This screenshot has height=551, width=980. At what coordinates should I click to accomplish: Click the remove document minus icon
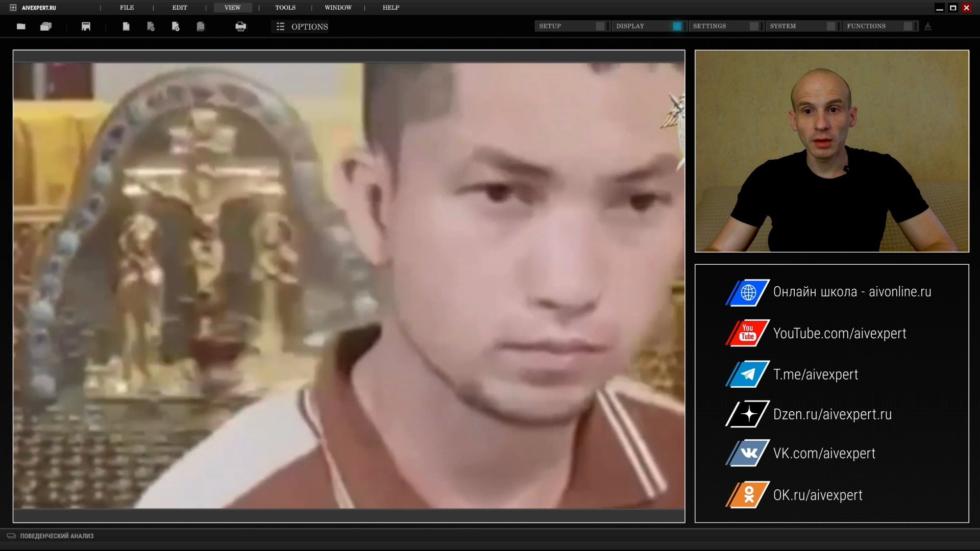[x=151, y=27]
